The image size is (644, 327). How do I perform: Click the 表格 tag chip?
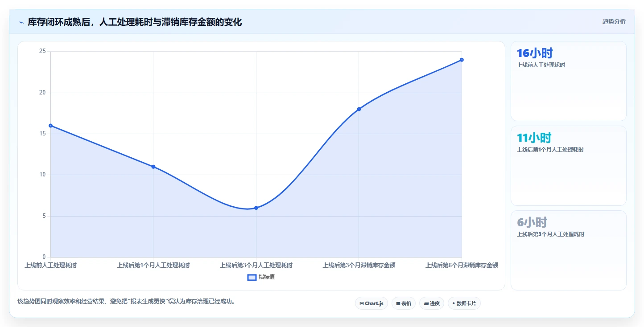click(404, 303)
